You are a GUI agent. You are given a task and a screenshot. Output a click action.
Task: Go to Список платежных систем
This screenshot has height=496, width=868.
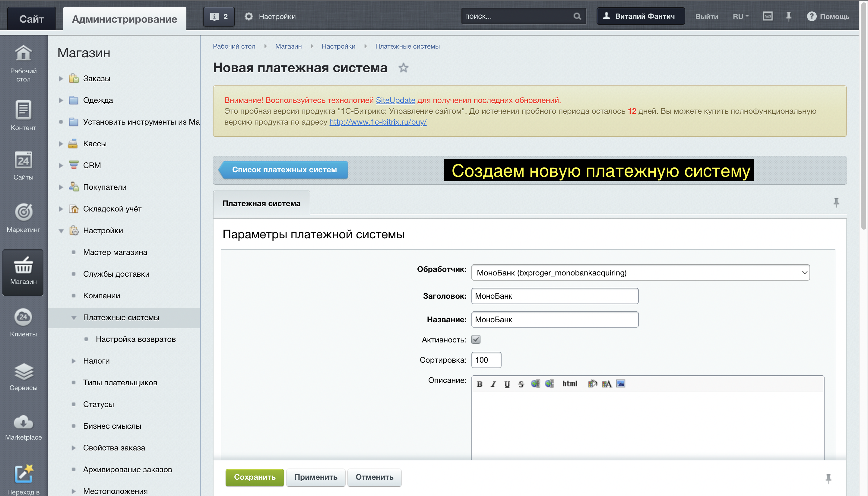(284, 170)
